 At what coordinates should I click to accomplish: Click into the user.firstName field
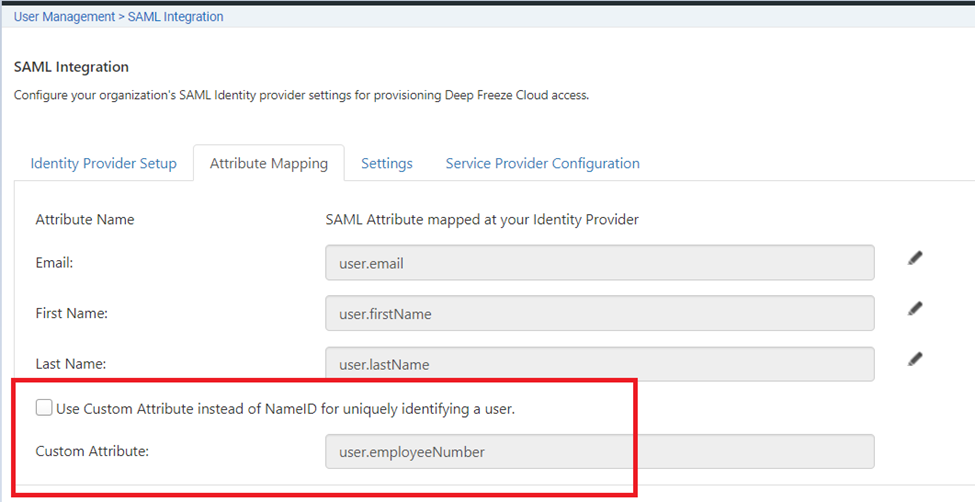tap(600, 313)
